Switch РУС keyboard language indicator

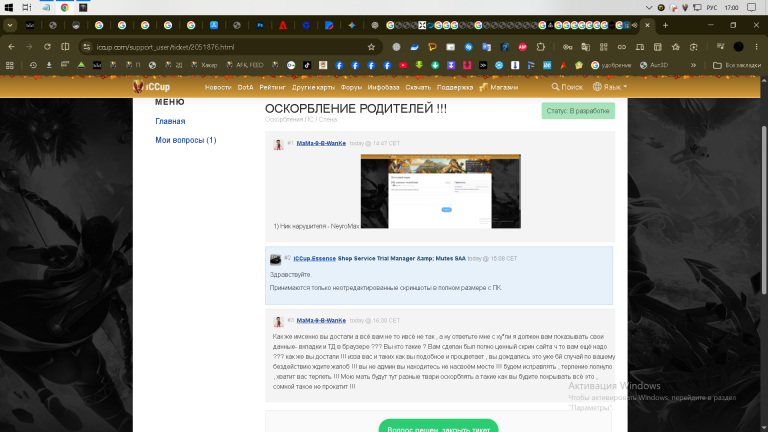[x=712, y=8]
